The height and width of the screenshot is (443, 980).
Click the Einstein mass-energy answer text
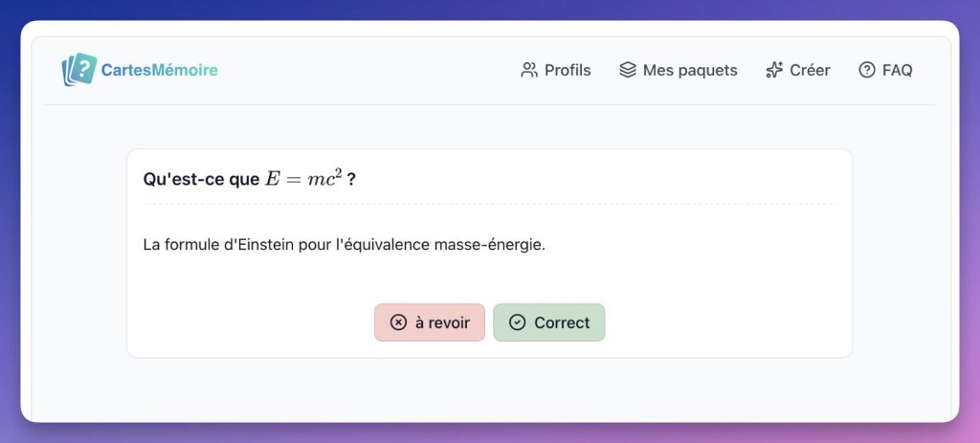point(344,245)
